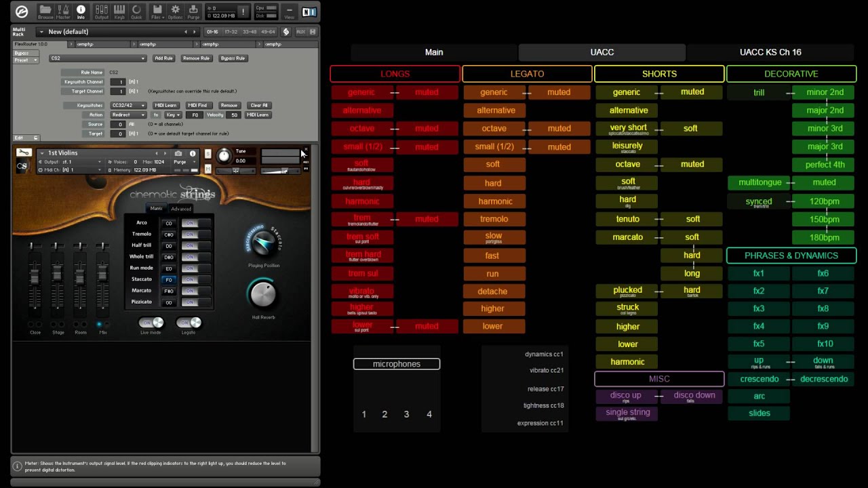
Task: Switch off the Legato toggle
Action: (x=189, y=323)
